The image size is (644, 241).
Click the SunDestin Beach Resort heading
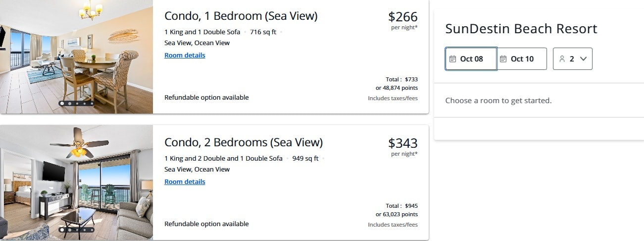[x=521, y=29]
